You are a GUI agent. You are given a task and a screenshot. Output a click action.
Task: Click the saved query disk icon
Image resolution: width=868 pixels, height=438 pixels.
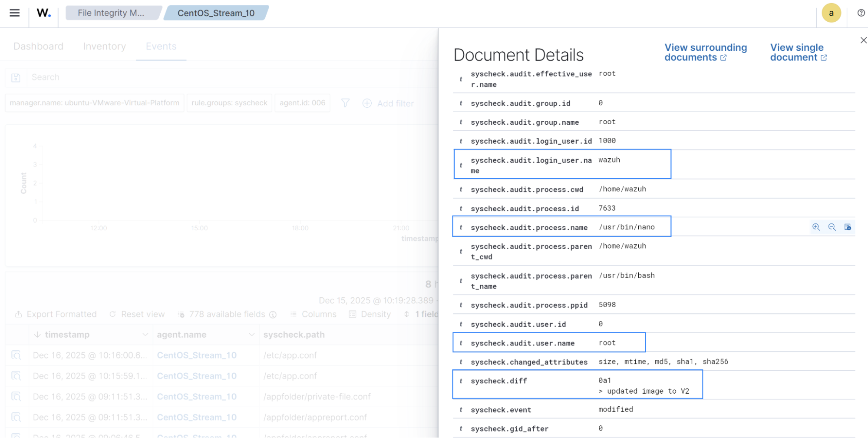click(x=16, y=78)
